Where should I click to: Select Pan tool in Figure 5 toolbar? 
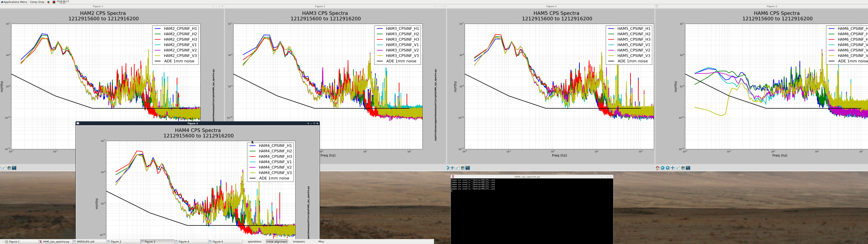pos(673,168)
